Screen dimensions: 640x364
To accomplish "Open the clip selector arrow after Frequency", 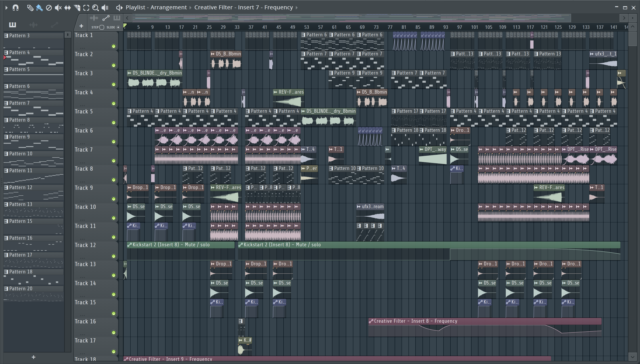I will [297, 8].
